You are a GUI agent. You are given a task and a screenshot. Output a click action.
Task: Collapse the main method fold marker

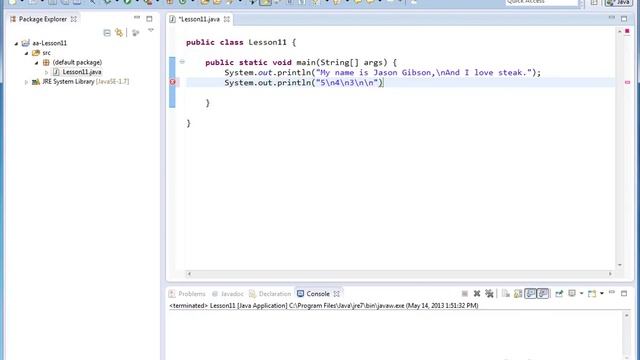182,62
